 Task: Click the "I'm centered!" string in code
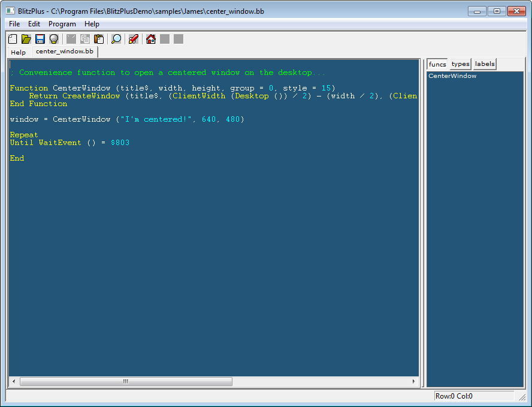157,119
